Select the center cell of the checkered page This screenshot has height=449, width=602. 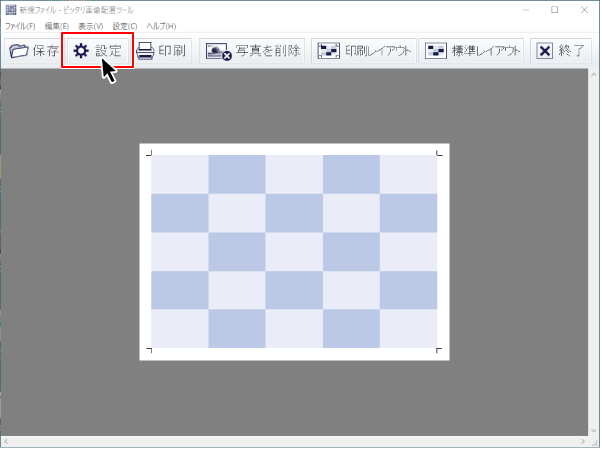tap(294, 251)
